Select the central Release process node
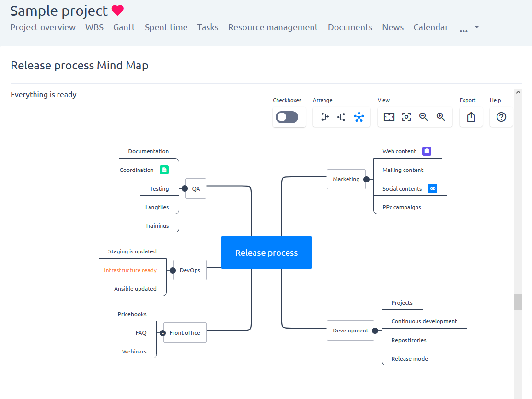This screenshot has width=532, height=399. (266, 252)
